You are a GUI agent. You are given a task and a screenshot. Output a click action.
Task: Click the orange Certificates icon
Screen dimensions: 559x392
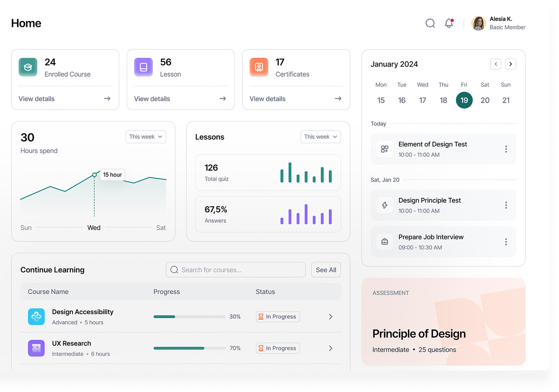(259, 67)
